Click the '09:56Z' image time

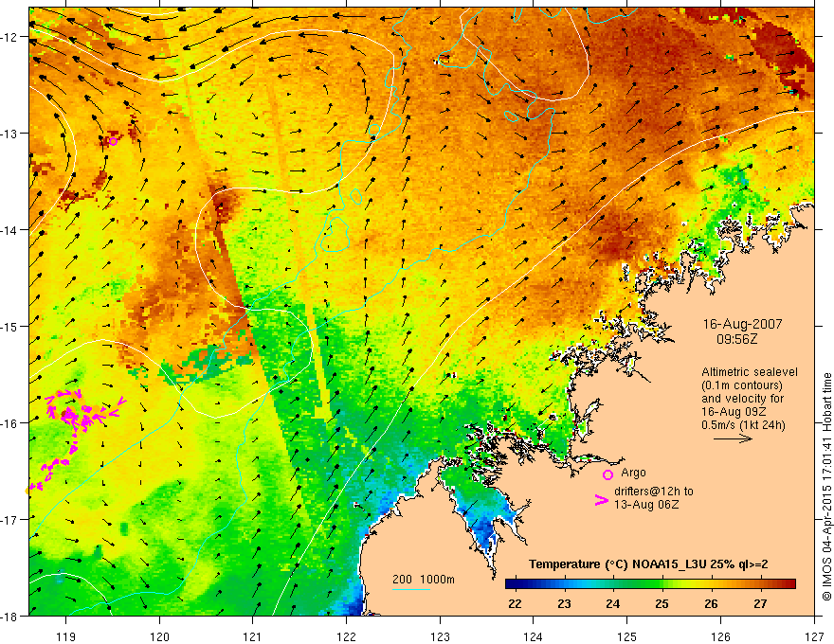(736, 339)
